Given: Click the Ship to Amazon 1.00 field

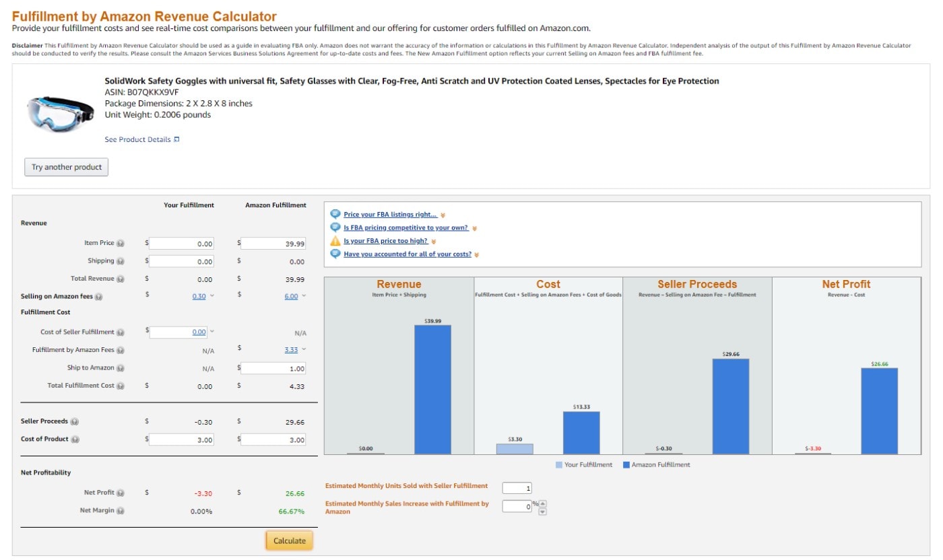Looking at the screenshot, I should click(273, 368).
